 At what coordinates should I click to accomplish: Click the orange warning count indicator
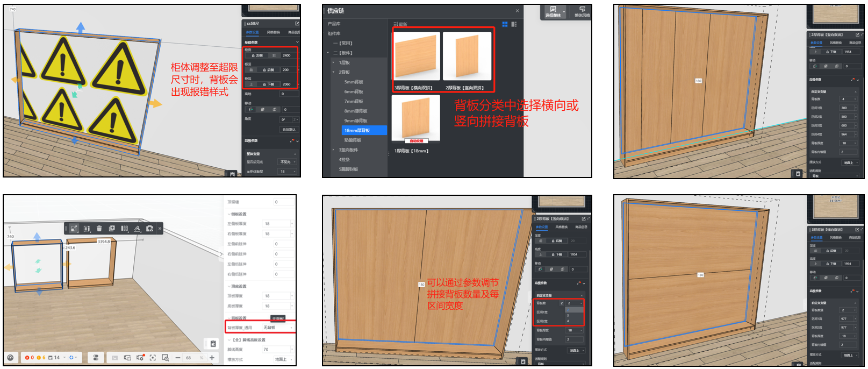tap(41, 358)
